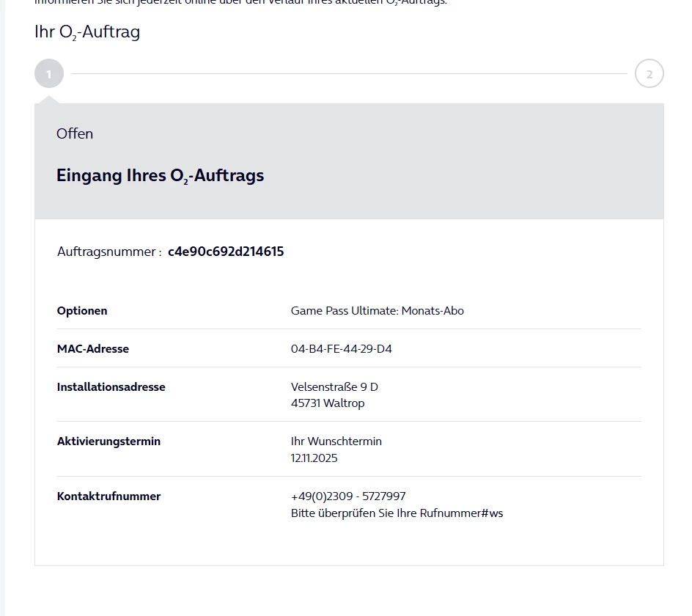Screen dimensions: 692x616
Task: Click the contact phone number +49(0)2309 - 5727997
Action: (x=348, y=496)
